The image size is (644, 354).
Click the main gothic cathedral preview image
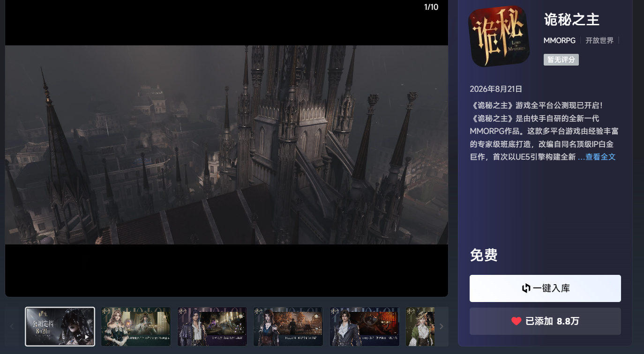click(226, 145)
